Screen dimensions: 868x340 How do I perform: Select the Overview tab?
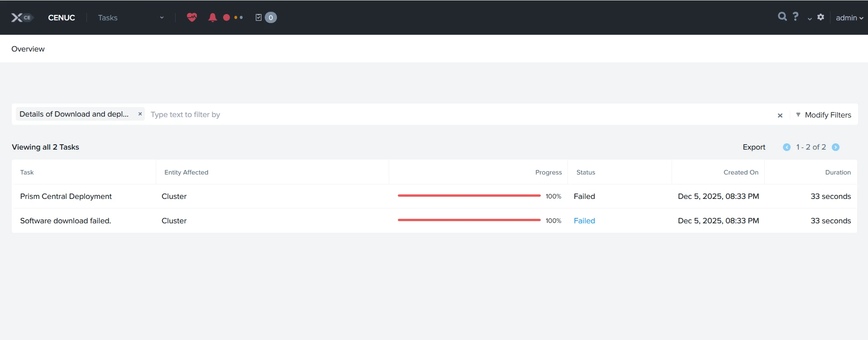point(28,49)
